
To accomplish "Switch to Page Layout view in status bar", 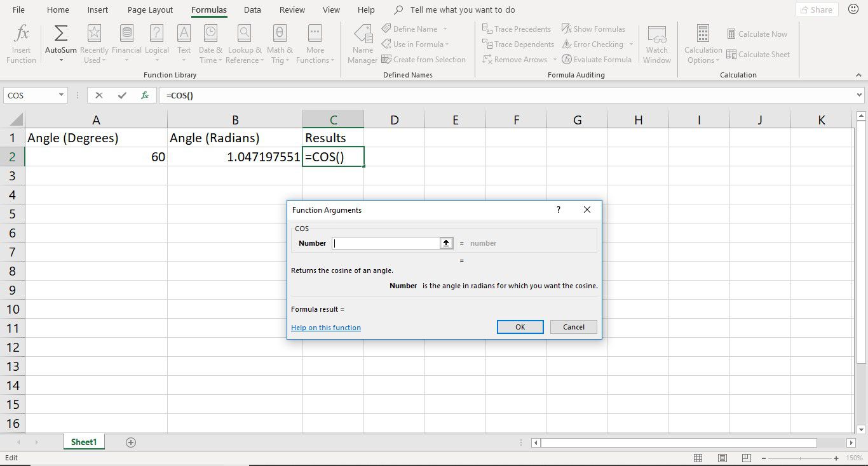I will point(722,458).
